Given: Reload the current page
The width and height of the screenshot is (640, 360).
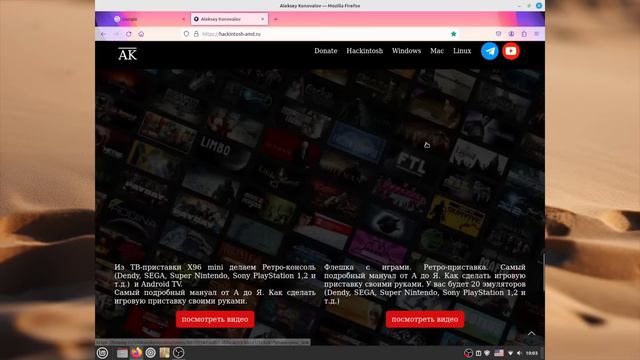Looking at the screenshot, I should 129,34.
